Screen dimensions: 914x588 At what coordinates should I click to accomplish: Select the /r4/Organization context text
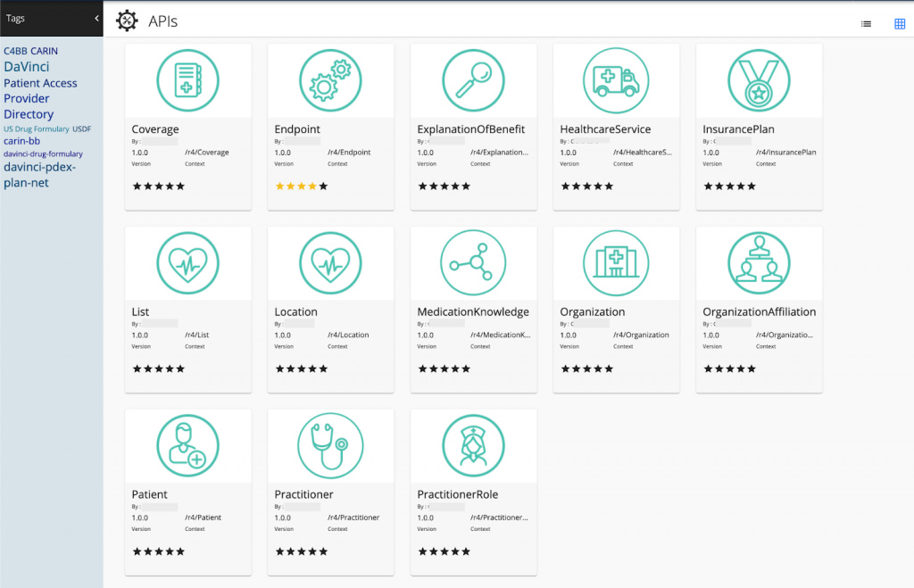coord(641,335)
